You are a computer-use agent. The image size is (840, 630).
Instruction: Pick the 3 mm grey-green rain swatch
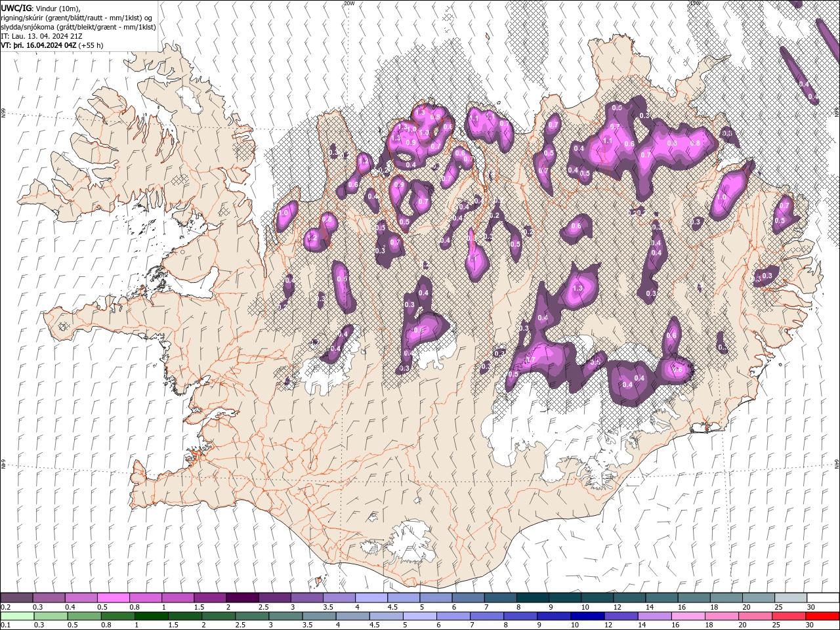click(285, 616)
